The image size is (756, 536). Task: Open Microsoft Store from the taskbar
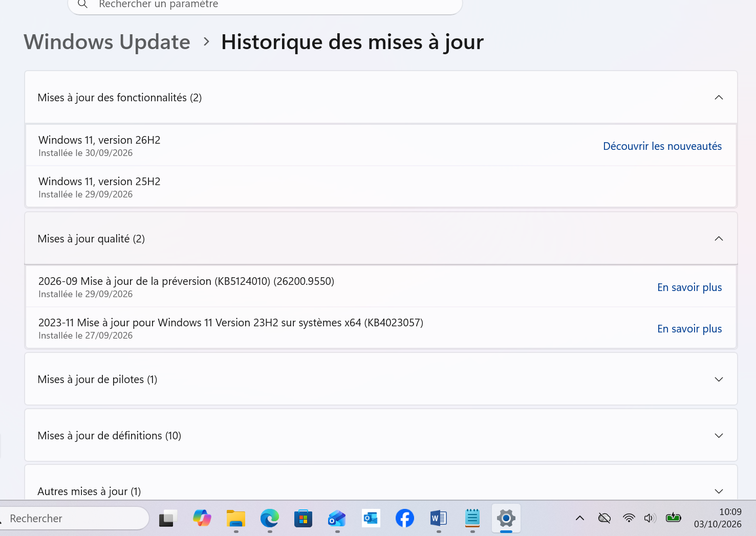(x=304, y=519)
